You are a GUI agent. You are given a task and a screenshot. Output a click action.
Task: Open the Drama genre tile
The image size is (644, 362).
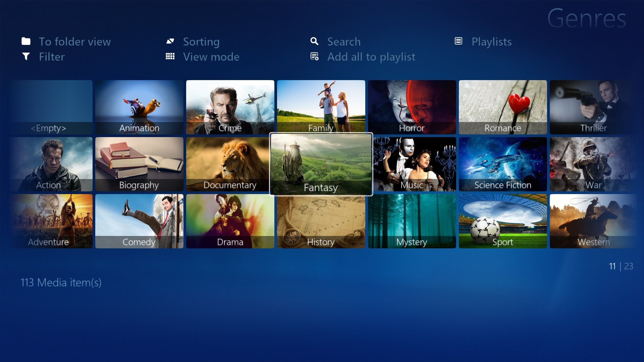[230, 221]
